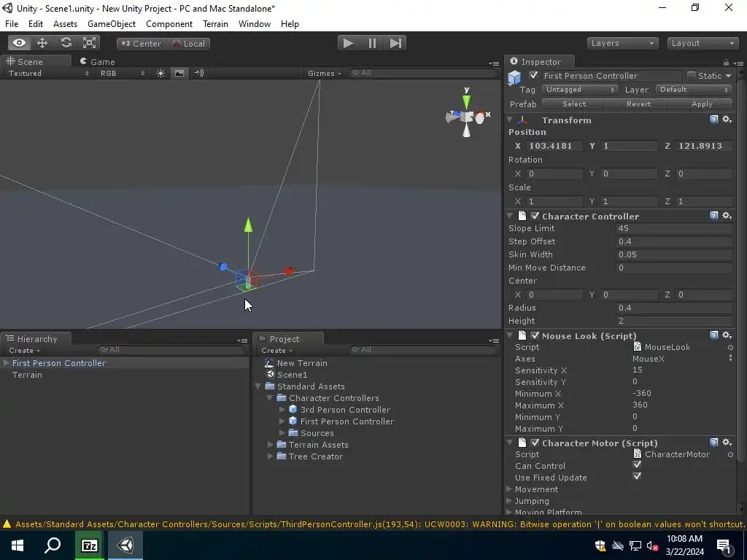The image size is (747, 560).
Task: Click the prefab Revert button
Action: 638,104
